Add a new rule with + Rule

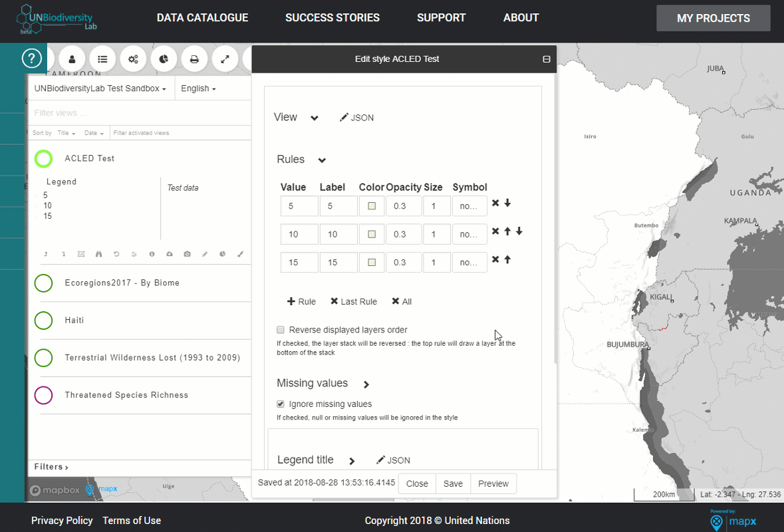click(x=301, y=301)
